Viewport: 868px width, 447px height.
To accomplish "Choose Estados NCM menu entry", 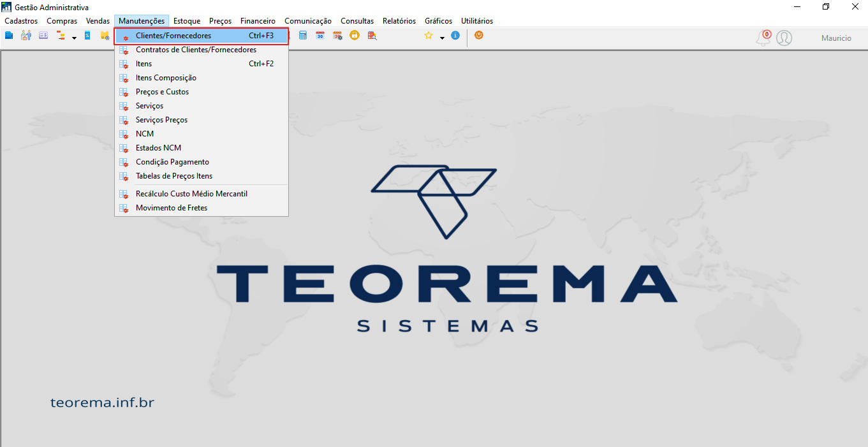I will click(202, 148).
